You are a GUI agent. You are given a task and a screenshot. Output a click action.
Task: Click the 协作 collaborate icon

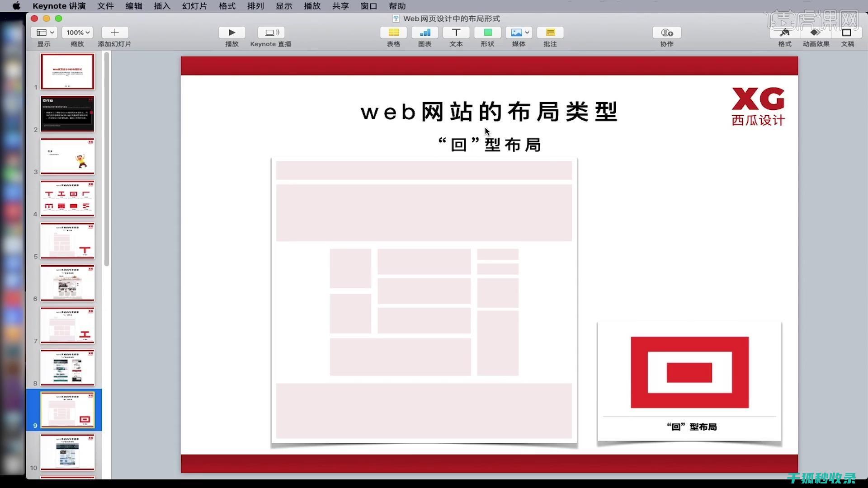coord(667,33)
